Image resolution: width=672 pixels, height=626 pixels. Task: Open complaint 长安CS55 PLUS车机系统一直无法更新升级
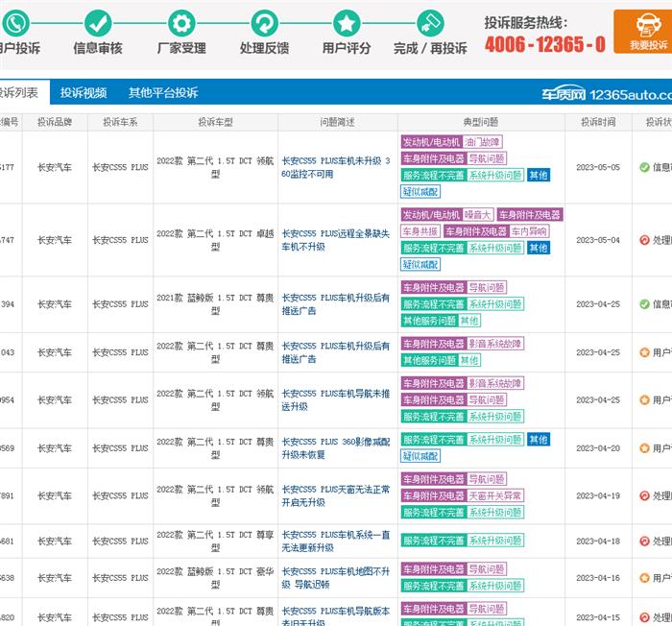pyautogui.click(x=336, y=542)
